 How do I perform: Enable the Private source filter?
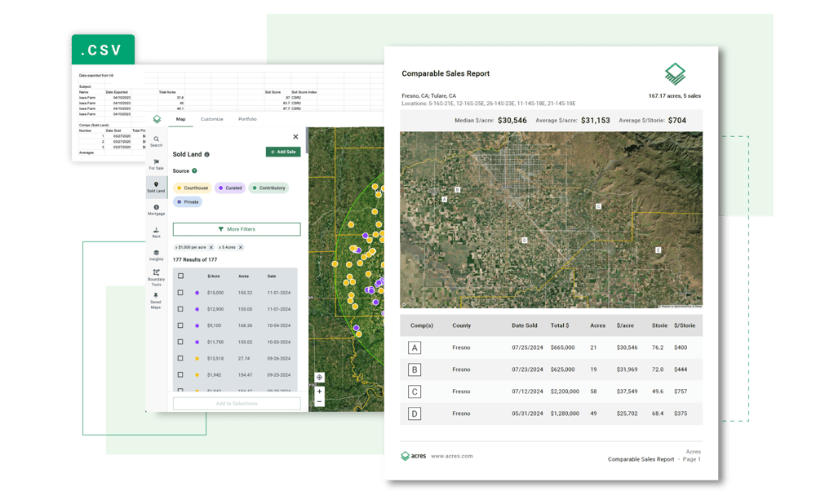188,201
